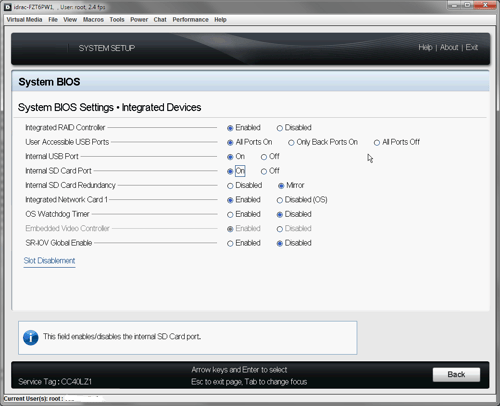The width and height of the screenshot is (500, 406).
Task: Disable the Integrated RAID Controller
Action: (279, 128)
